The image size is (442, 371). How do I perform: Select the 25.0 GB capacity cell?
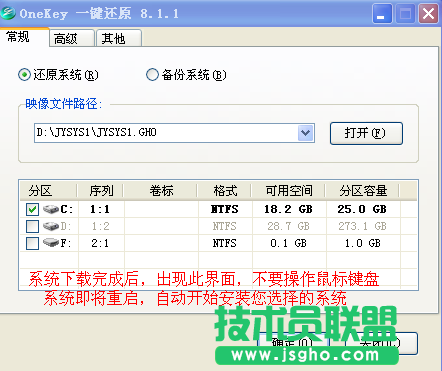(362, 209)
